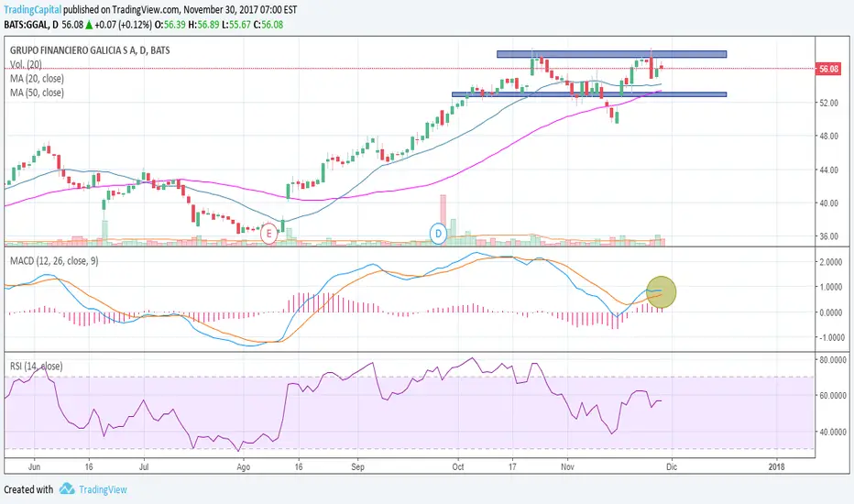This screenshot has width=854, height=504.
Task: Click the 36.00 price axis label
Action: (x=828, y=237)
